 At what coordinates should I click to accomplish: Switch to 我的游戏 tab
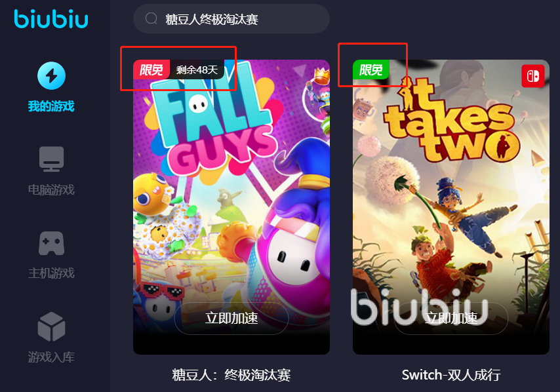click(x=51, y=106)
